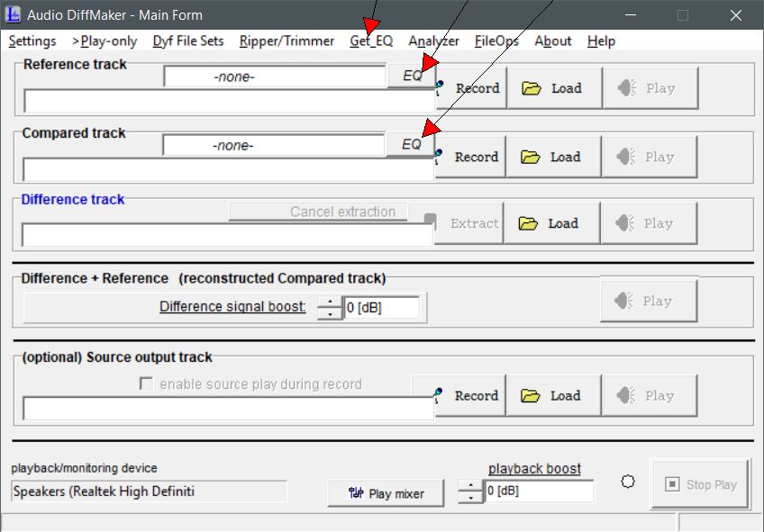Load a Reference track file
Image resolution: width=764 pixels, height=532 pixels.
click(554, 88)
